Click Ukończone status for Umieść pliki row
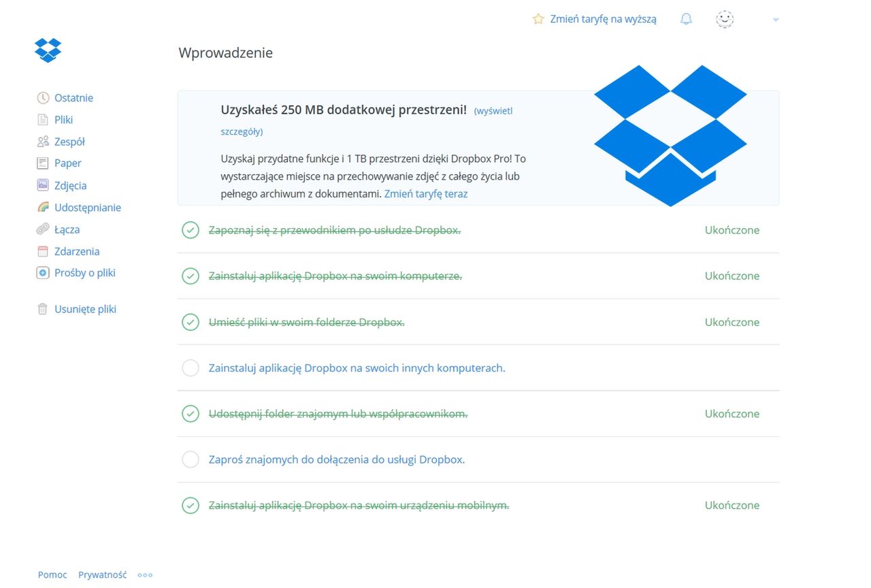This screenshot has width=871, height=588. click(732, 322)
